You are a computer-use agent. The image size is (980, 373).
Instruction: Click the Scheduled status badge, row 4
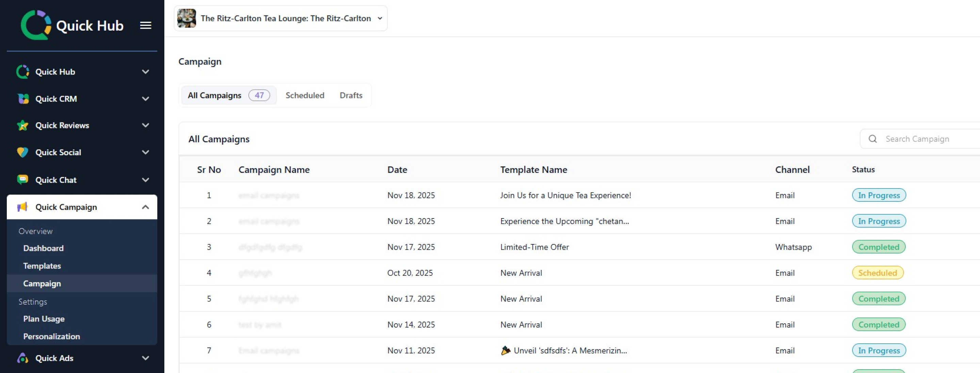pyautogui.click(x=877, y=273)
